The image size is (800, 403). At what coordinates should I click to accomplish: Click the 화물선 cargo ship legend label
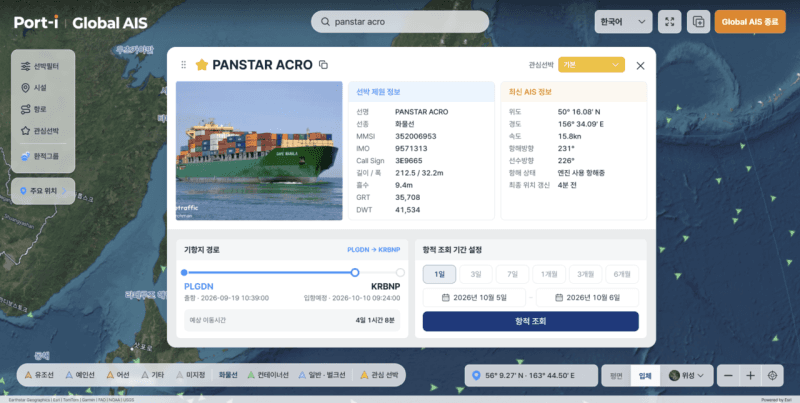pos(228,375)
